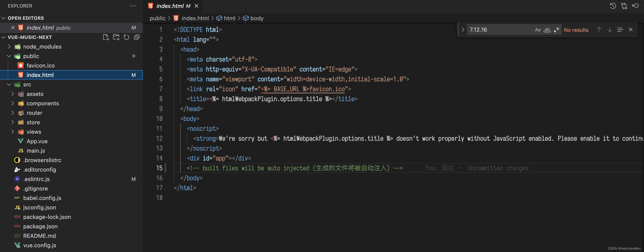This screenshot has height=252, width=644.
Task: Refresh the explorer file tree
Action: coord(126,37)
